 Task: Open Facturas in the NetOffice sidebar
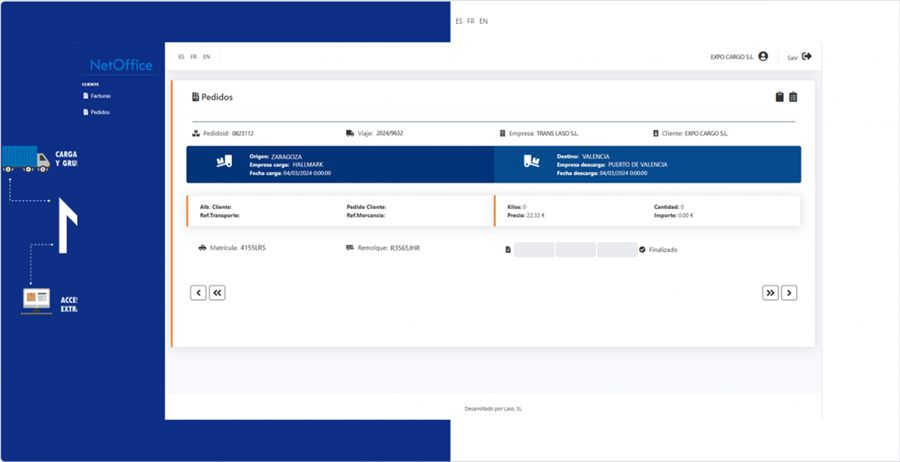click(x=100, y=96)
